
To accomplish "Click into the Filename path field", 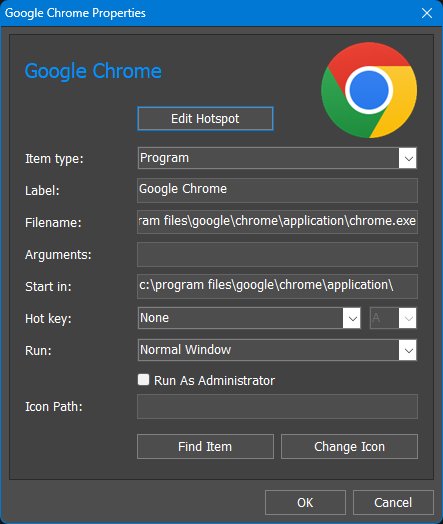I will tap(277, 222).
